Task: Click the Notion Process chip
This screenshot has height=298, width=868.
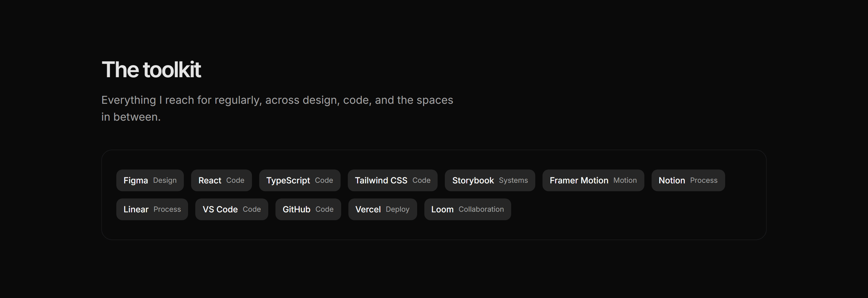Action: (x=688, y=180)
